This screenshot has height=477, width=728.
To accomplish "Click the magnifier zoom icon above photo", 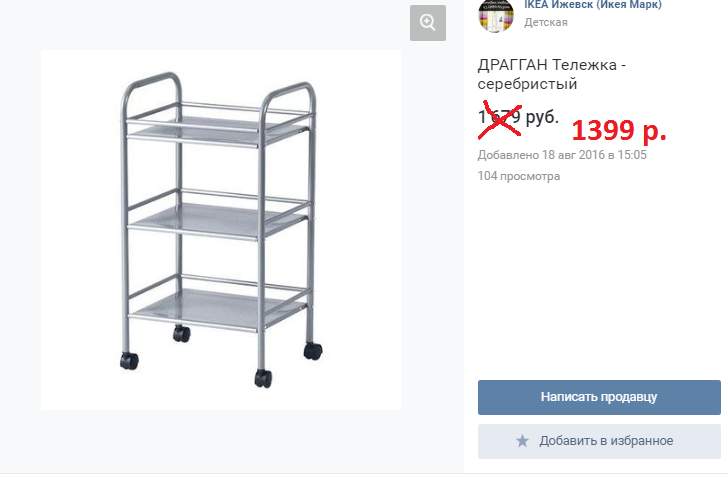I will 428,23.
